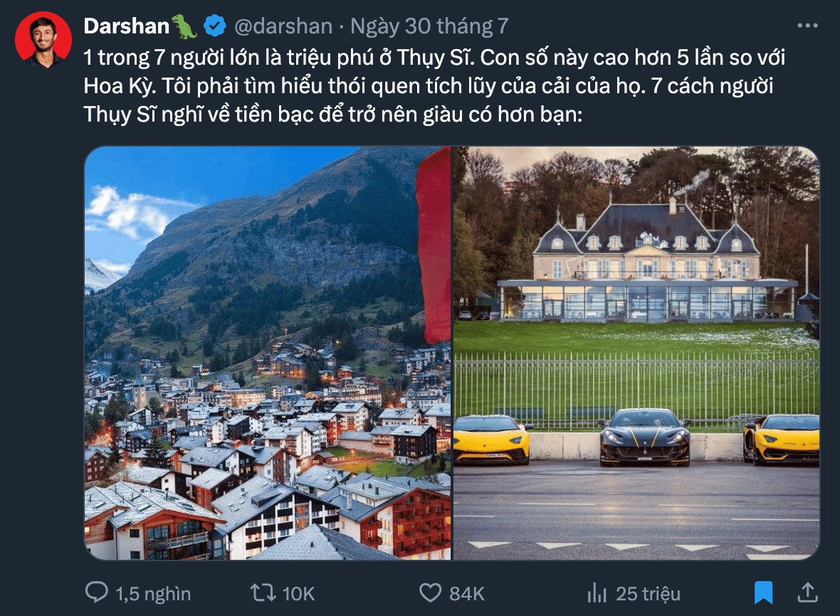The image size is (840, 616).
Task: Open the Zermatt village photo
Action: 268,354
